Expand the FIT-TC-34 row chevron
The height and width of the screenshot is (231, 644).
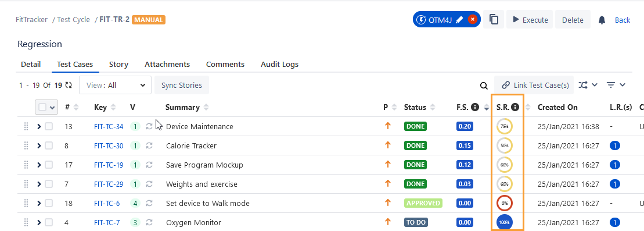click(x=39, y=126)
